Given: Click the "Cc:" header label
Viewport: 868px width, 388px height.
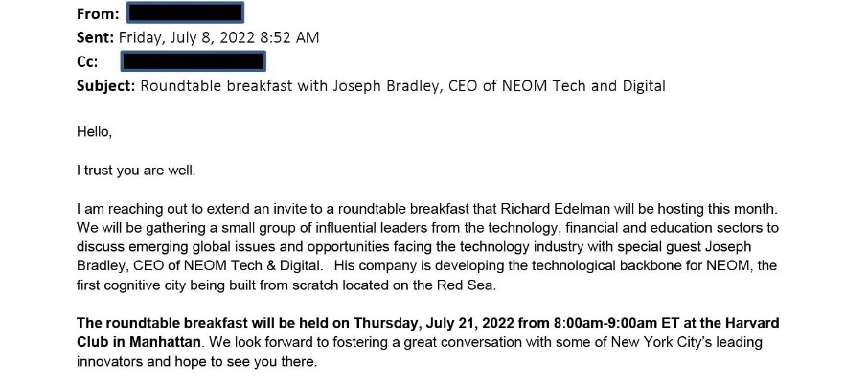Looking at the screenshot, I should (x=87, y=62).
